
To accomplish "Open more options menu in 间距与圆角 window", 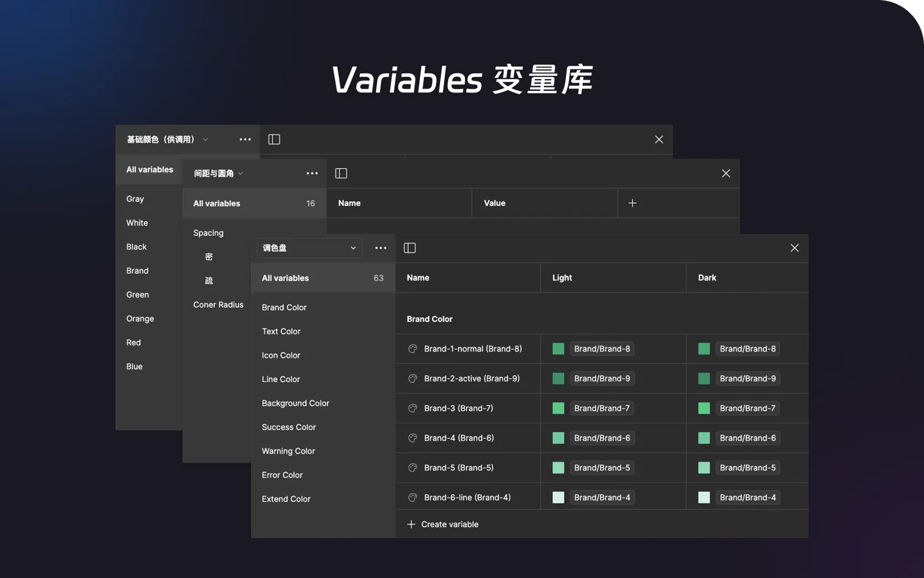I will (x=312, y=173).
